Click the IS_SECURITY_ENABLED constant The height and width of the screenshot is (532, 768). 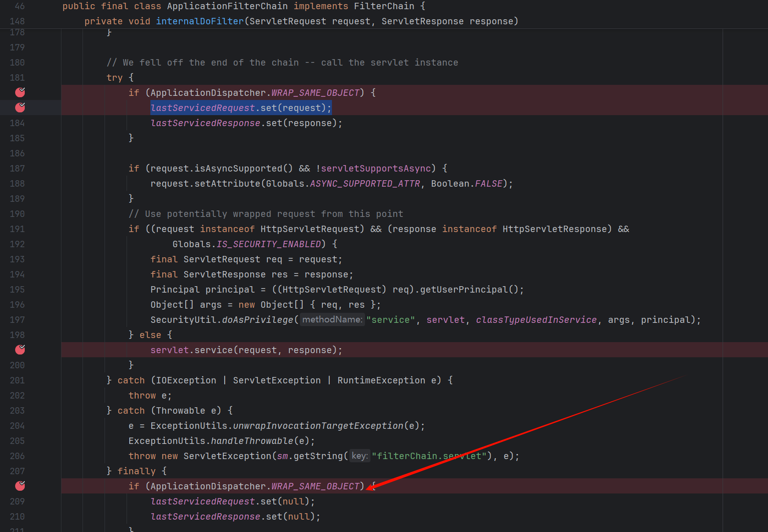coord(268,244)
